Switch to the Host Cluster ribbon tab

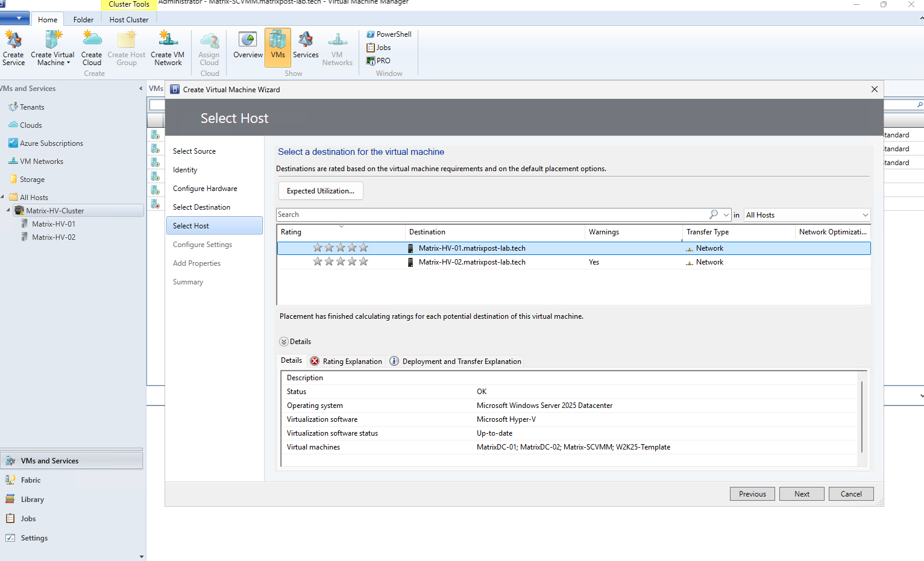129,20
